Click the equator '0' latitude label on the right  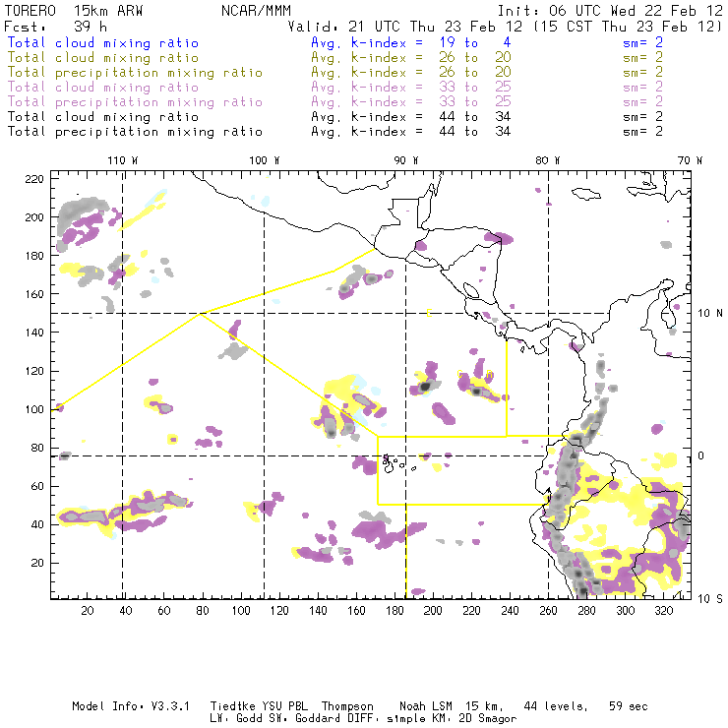(x=701, y=455)
